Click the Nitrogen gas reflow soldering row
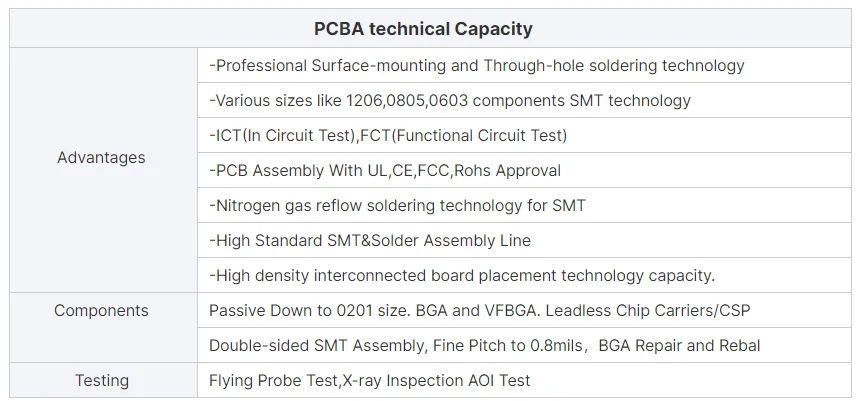864x401 pixels. pyautogui.click(x=397, y=206)
